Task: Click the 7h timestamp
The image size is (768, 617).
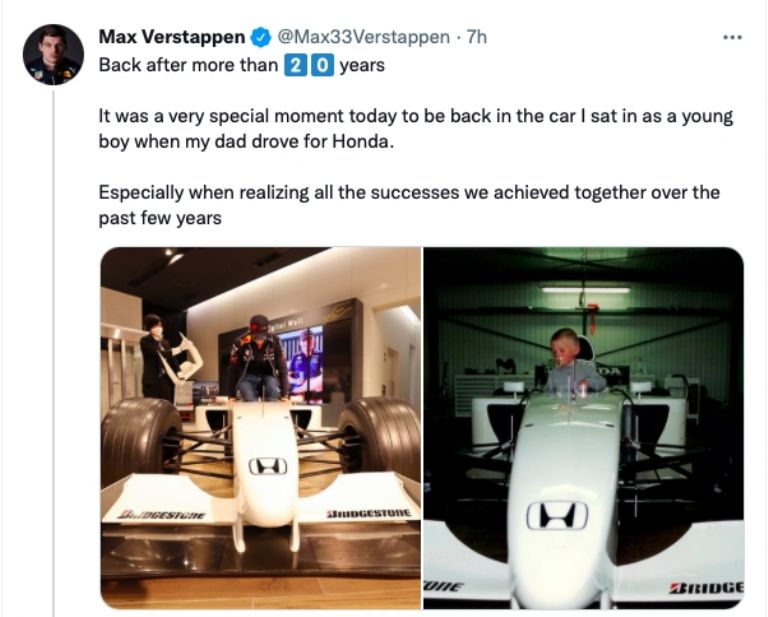Action: click(x=477, y=38)
